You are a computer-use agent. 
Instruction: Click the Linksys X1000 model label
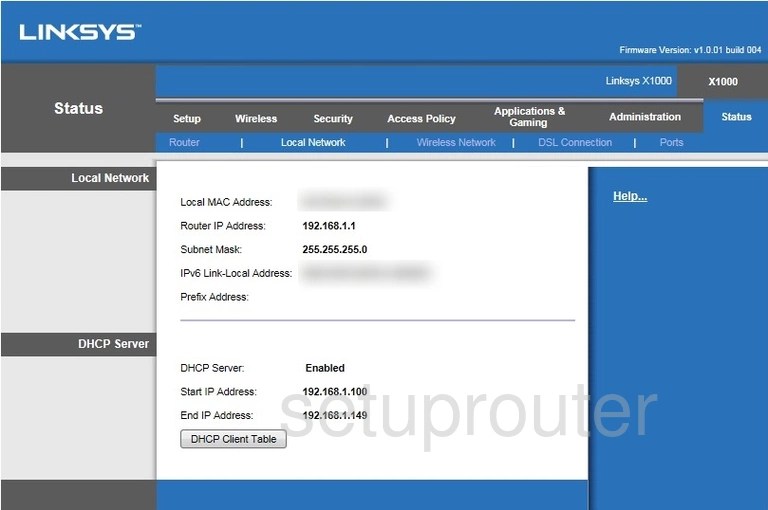638,81
